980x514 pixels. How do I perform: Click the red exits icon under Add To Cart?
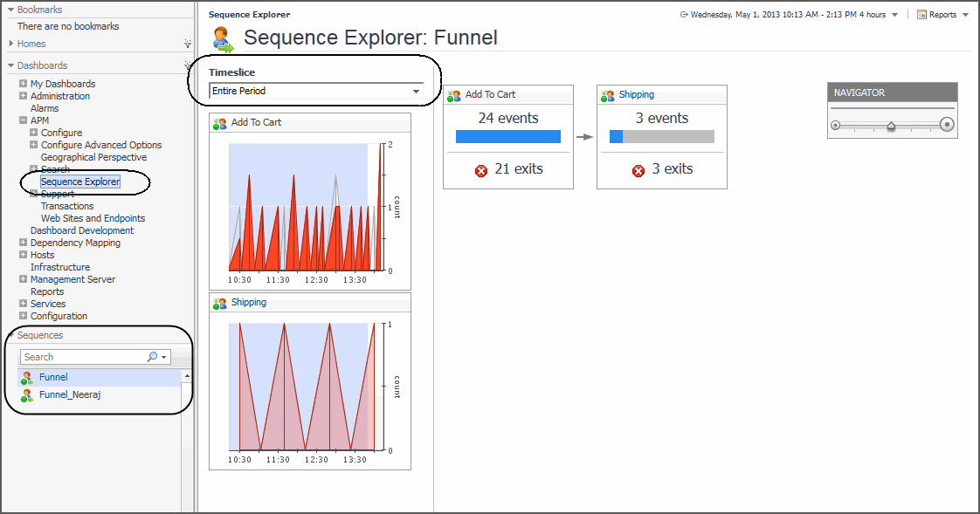tap(480, 169)
